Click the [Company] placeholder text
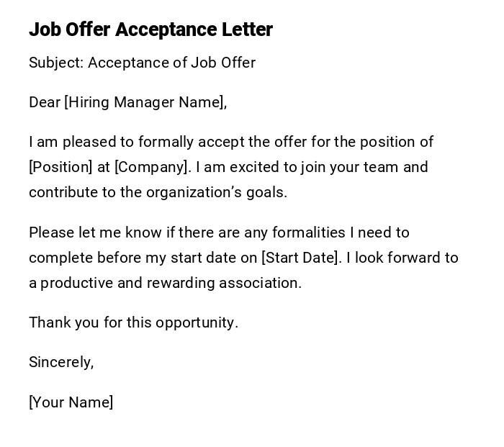The image size is (504, 447). (x=153, y=167)
